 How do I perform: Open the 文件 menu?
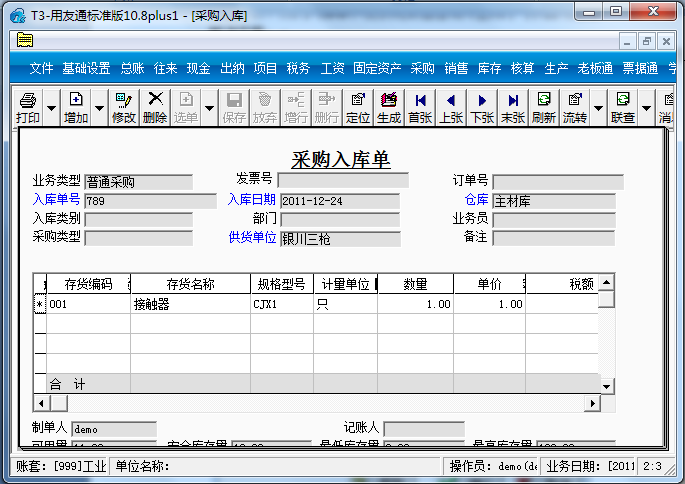42,68
